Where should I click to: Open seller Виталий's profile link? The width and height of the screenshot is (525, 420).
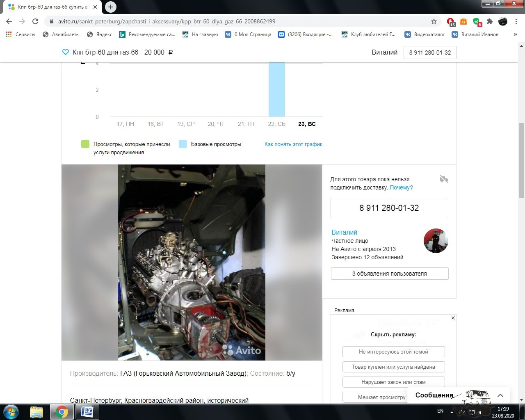coord(344,232)
